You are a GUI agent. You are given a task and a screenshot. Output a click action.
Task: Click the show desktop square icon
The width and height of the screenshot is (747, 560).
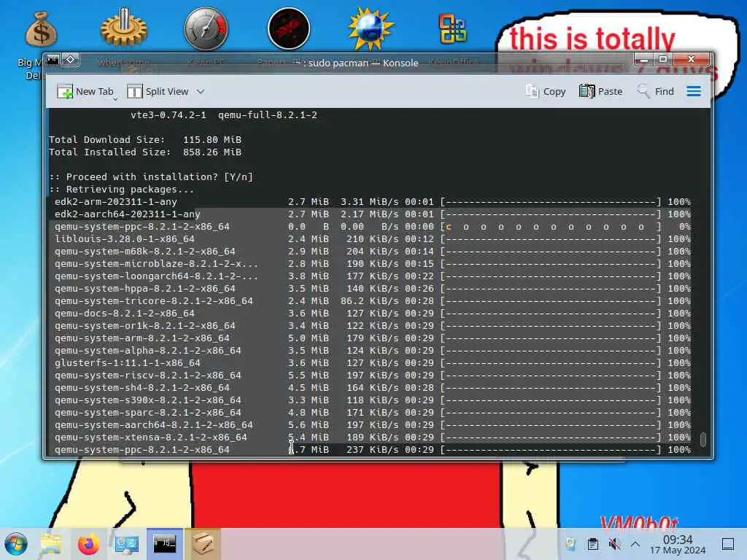(x=728, y=544)
